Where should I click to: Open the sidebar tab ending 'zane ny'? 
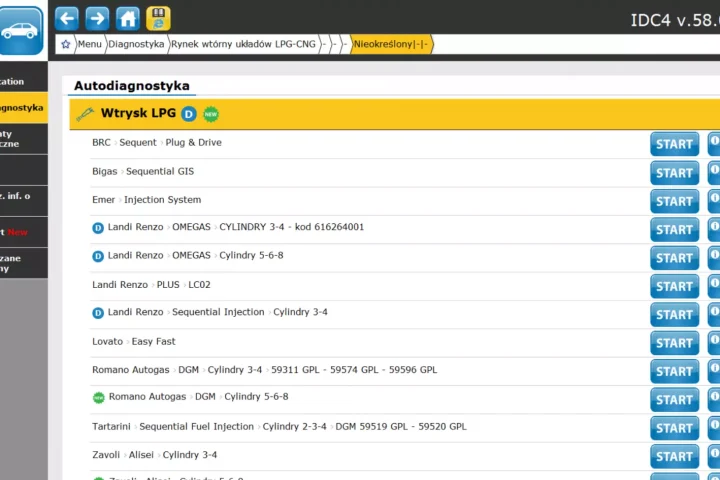(23, 263)
